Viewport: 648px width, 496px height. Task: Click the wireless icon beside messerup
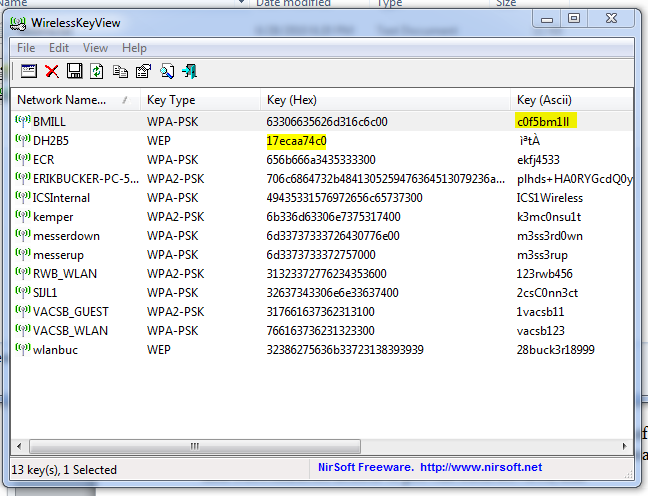coord(23,254)
